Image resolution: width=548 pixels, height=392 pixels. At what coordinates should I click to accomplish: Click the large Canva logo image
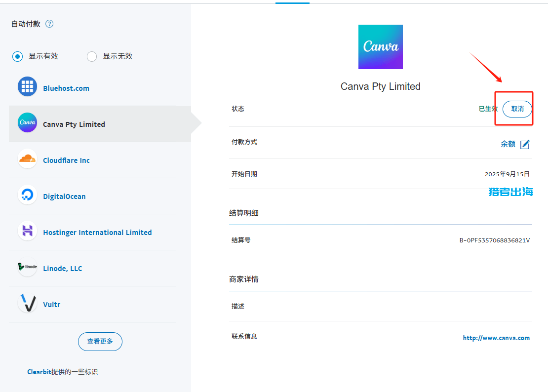381,47
